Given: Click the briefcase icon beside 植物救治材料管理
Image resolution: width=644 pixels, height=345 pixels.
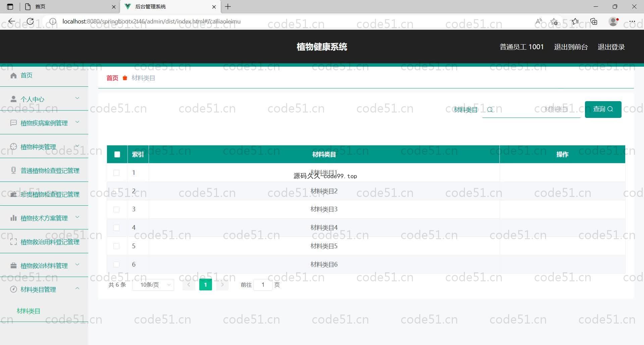Looking at the screenshot, I should tap(13, 266).
